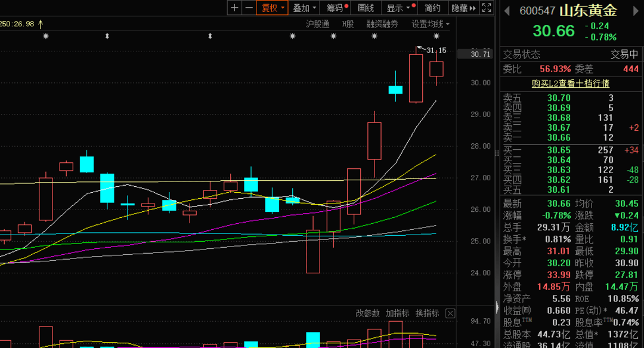The width and height of the screenshot is (644, 348).
Task: Click stock name 山东黄金
Action: [588, 10]
